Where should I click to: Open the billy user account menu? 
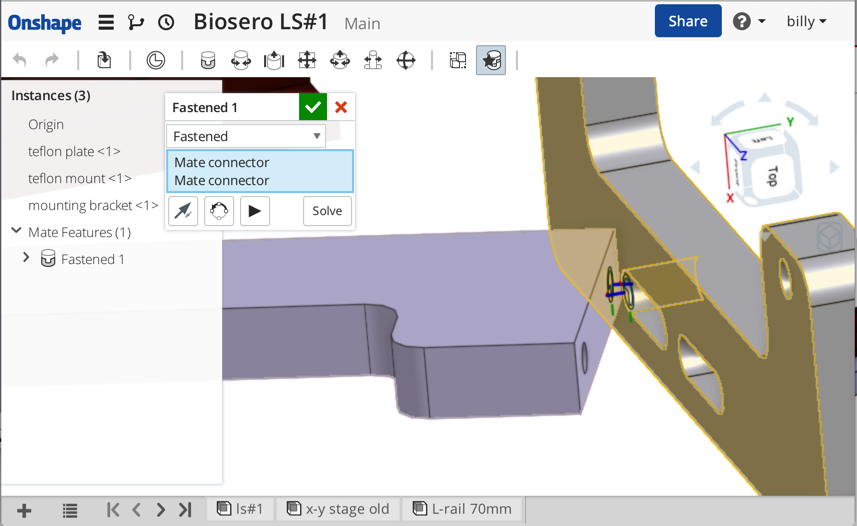pyautogui.click(x=806, y=21)
